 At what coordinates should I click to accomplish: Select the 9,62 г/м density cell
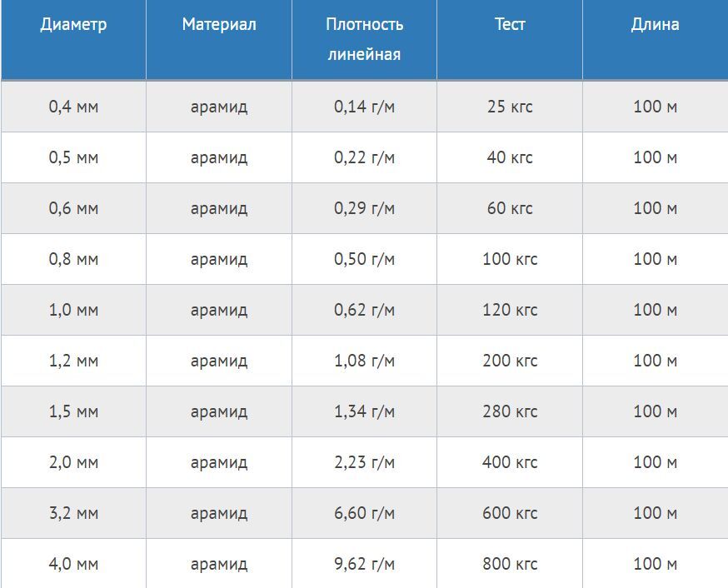click(364, 564)
